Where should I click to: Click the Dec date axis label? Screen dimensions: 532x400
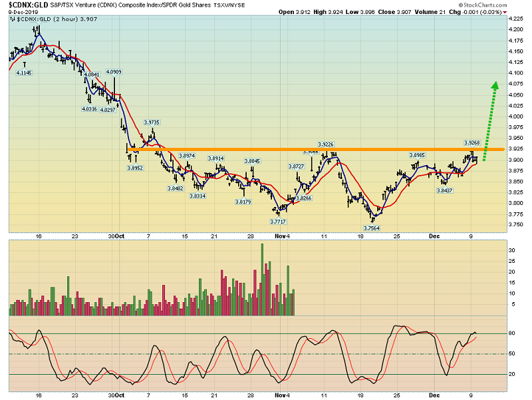tap(434, 236)
